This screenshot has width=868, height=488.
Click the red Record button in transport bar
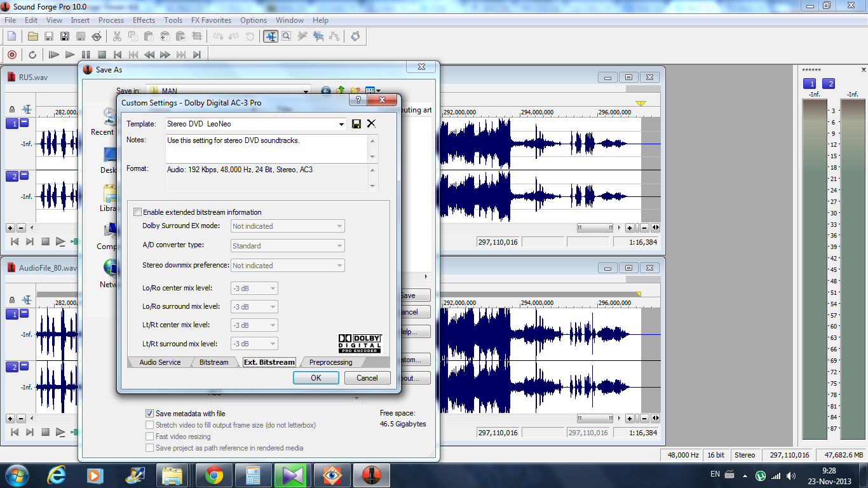point(11,55)
